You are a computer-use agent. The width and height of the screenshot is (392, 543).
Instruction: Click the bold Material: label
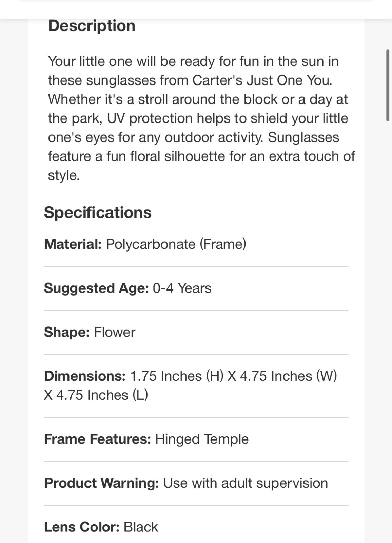tap(73, 244)
